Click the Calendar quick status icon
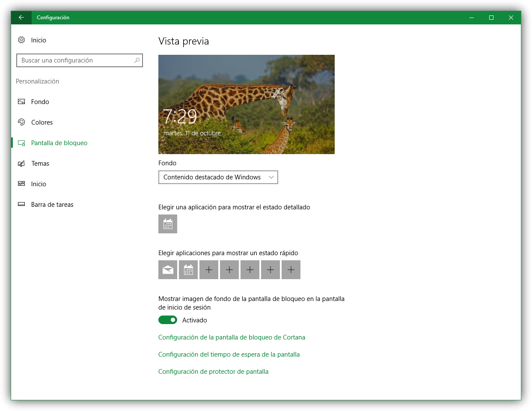Viewport: 532px width, 411px height. (x=188, y=270)
